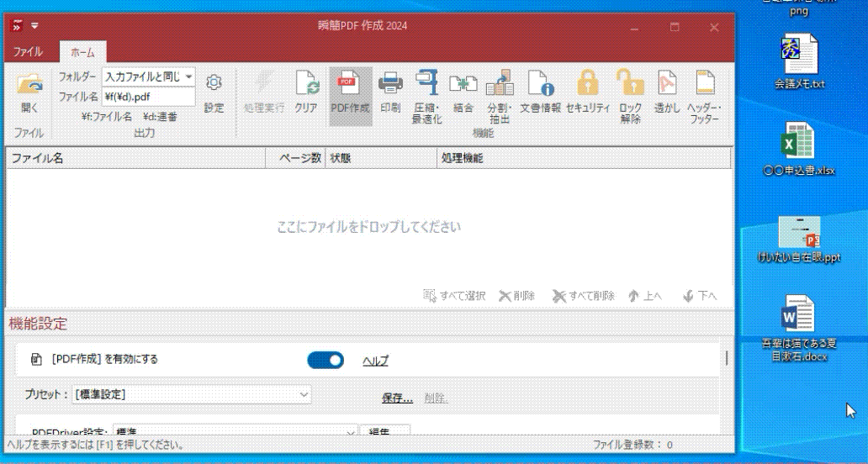Choose the 圧縮・最適化 clamp tool
The width and height of the screenshot is (868, 464).
tap(426, 97)
